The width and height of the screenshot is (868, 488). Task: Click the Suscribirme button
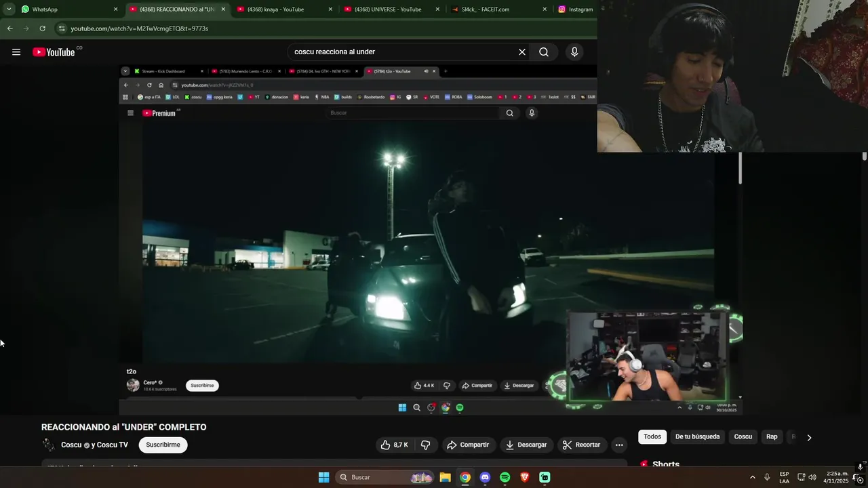(163, 445)
